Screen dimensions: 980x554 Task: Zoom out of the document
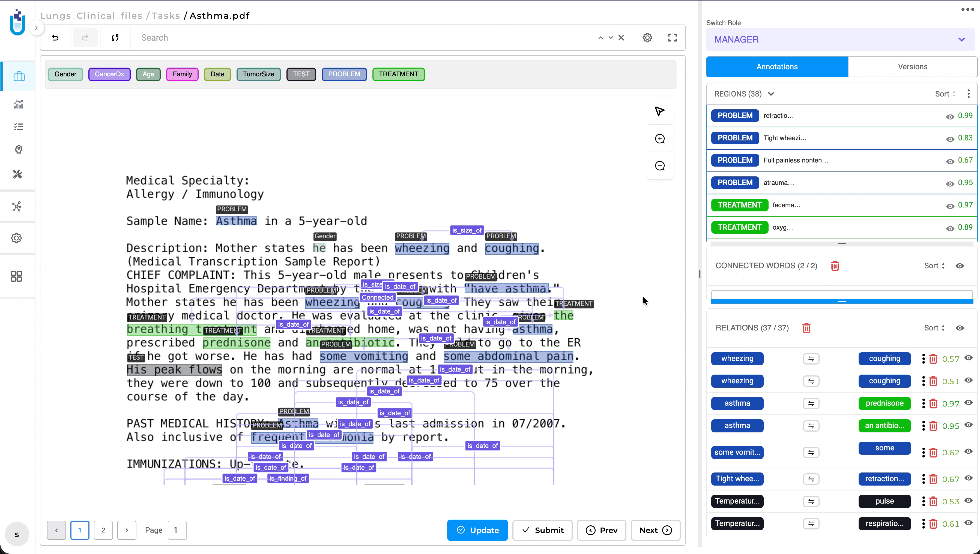coord(660,165)
